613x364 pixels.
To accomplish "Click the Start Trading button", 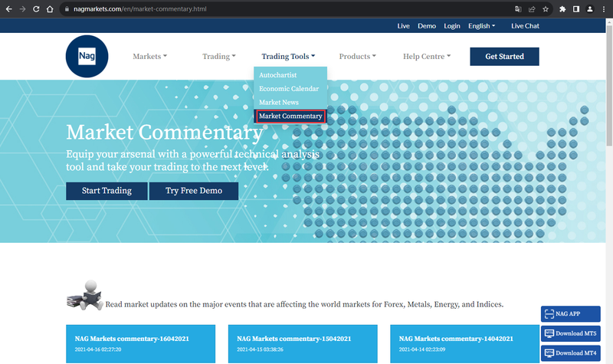I will click(107, 191).
